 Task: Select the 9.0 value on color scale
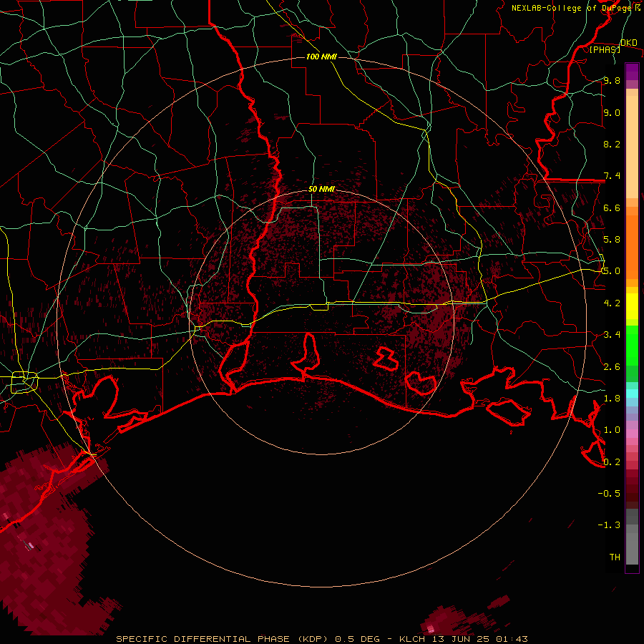pos(612,112)
